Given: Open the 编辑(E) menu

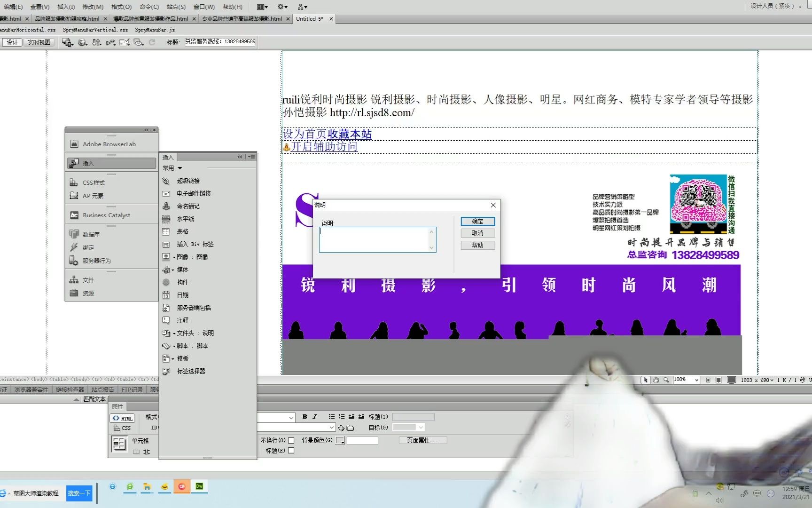Looking at the screenshot, I should point(13,7).
